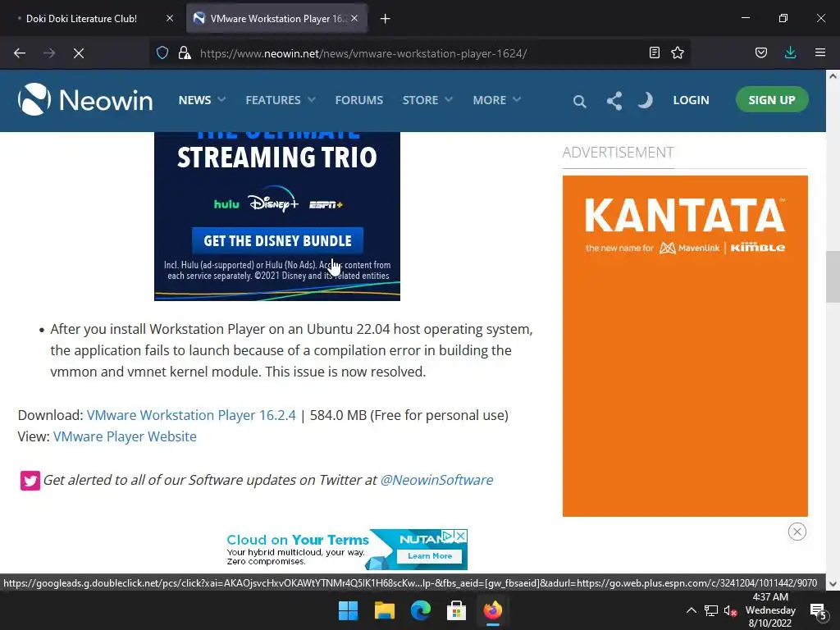Toggle Neowin dark mode moon icon
This screenshot has height=630, width=840.
click(645, 100)
